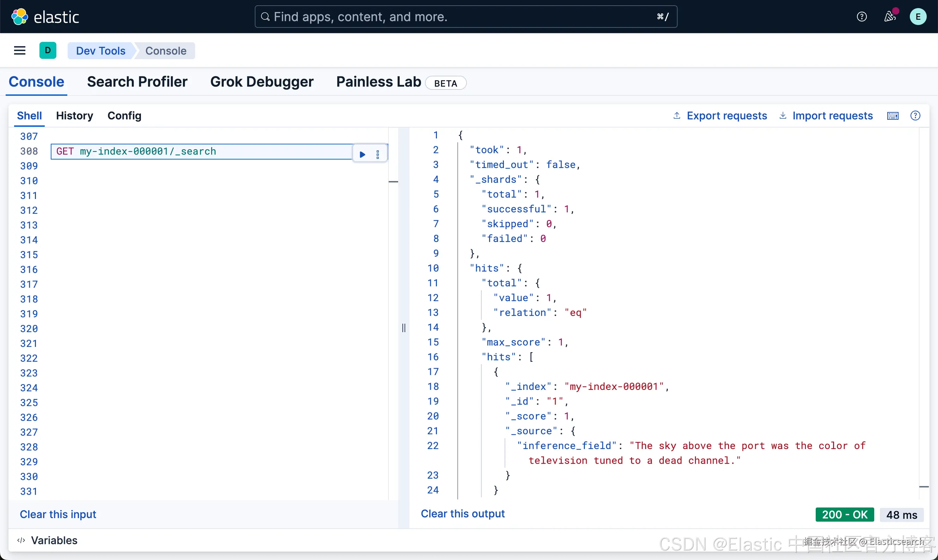
Task: Select the History tab
Action: [x=74, y=116]
